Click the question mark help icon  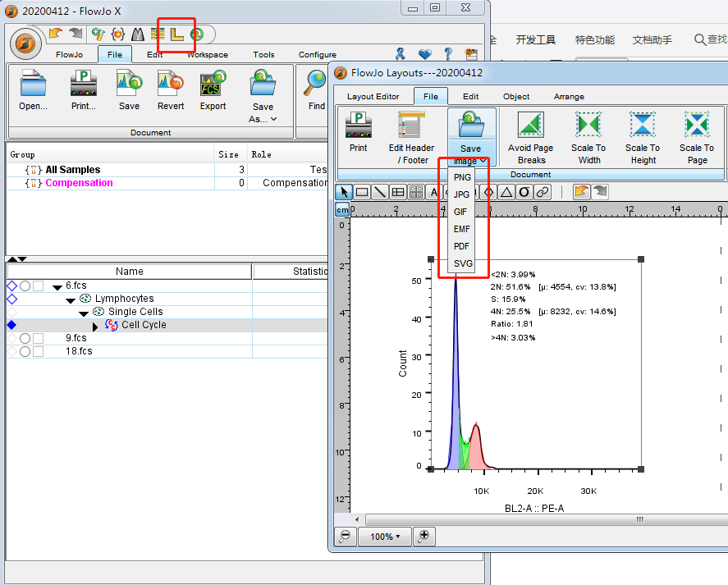[448, 54]
